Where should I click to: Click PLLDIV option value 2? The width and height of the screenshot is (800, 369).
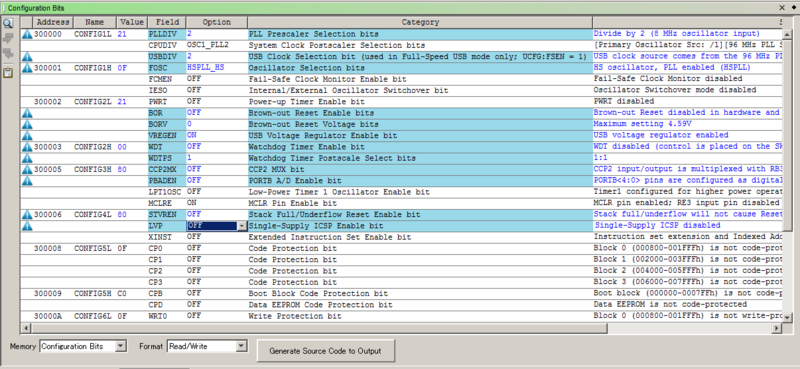click(217, 34)
